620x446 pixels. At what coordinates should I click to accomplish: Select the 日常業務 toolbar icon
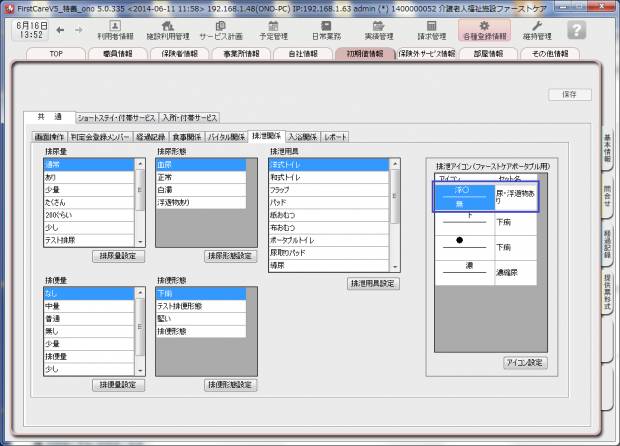[325, 30]
